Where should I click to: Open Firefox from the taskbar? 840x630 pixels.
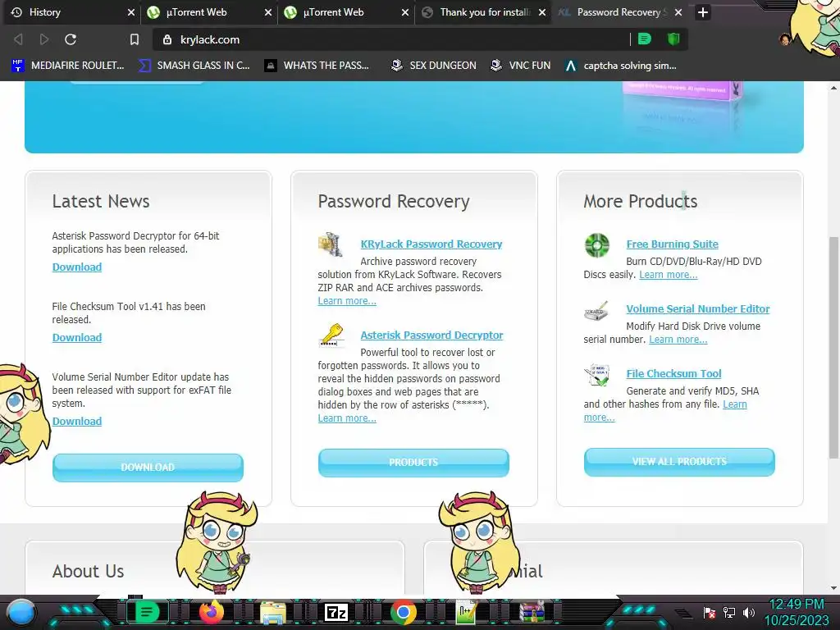tap(212, 612)
